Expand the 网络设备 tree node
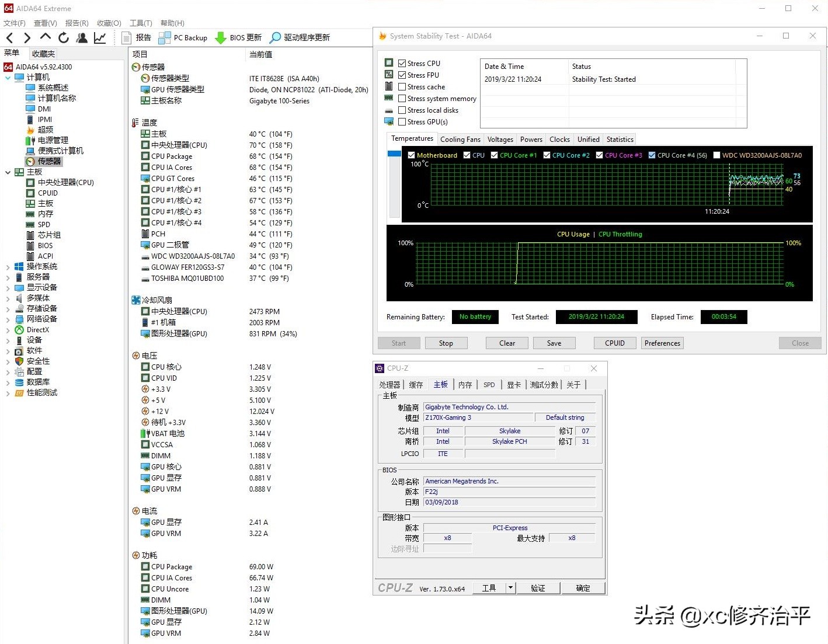Viewport: 828px width, 644px height. 8,319
